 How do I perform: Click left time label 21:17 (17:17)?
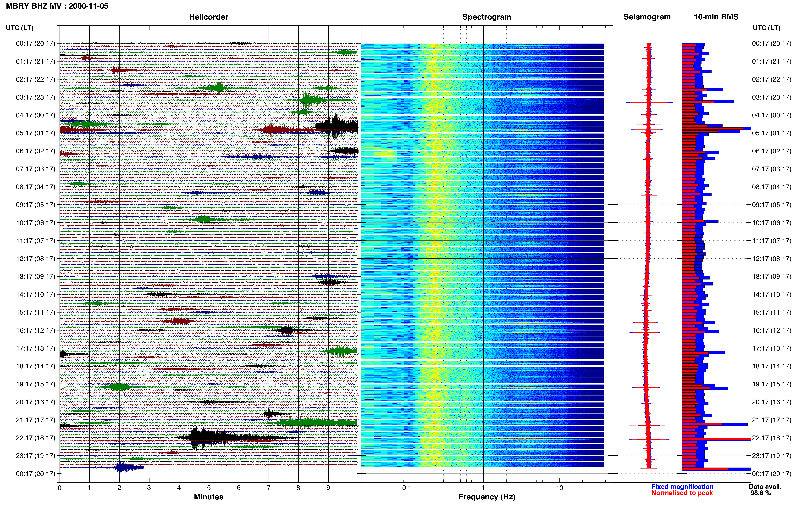(x=35, y=420)
